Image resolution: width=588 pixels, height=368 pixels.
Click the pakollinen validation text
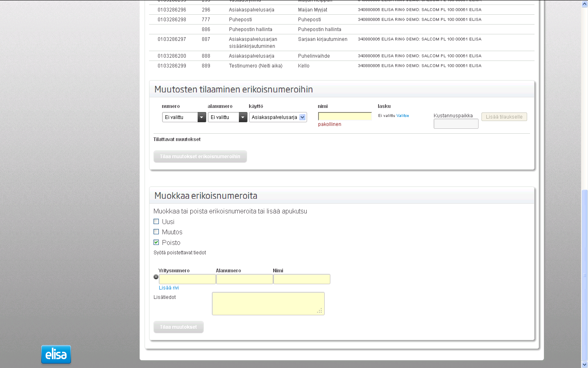click(330, 124)
